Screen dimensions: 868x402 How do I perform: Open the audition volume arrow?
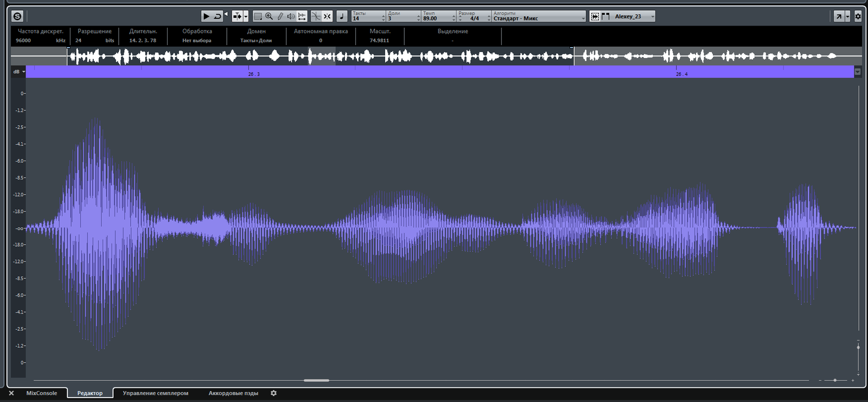coord(226,14)
